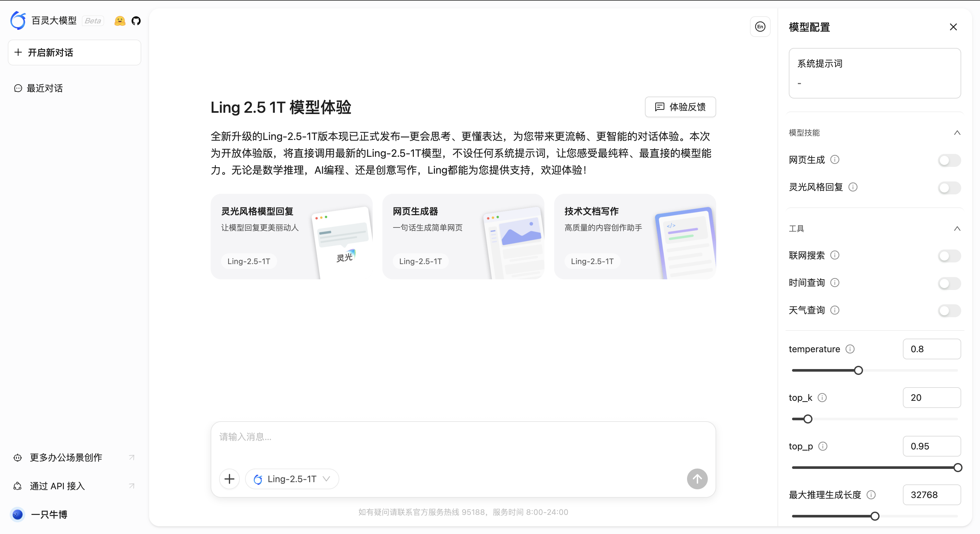Image resolution: width=980 pixels, height=534 pixels.
Task: Open 体验反馈 feedback
Action: coord(680,107)
